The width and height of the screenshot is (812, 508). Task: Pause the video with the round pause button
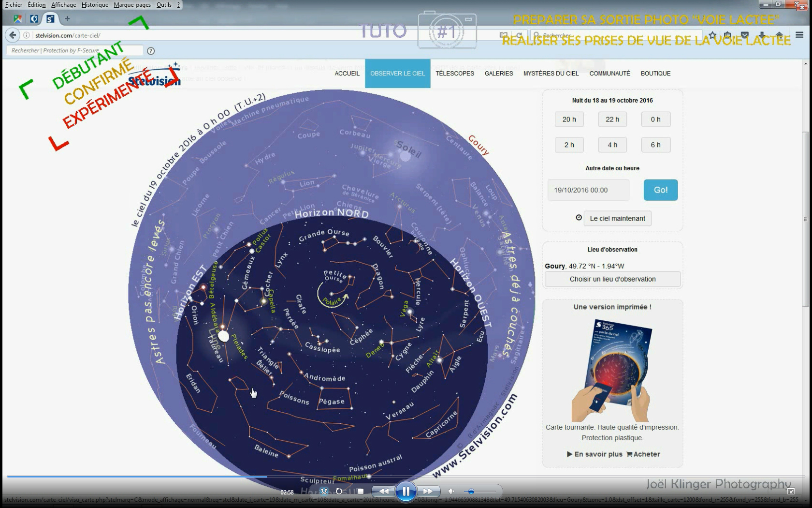(406, 492)
